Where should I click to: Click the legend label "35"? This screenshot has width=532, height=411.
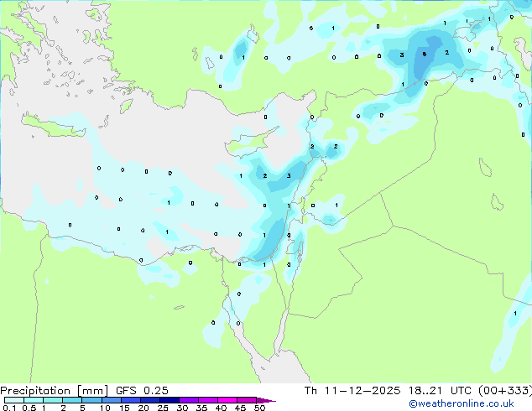pyautogui.click(x=201, y=408)
